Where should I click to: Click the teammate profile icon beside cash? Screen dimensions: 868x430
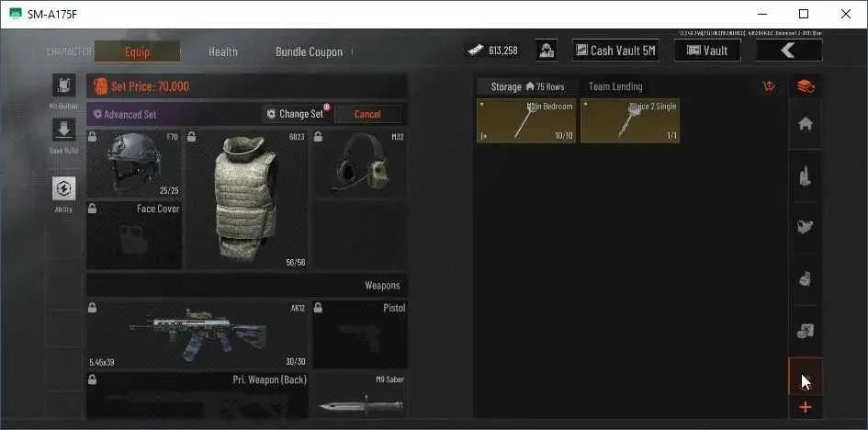[547, 51]
